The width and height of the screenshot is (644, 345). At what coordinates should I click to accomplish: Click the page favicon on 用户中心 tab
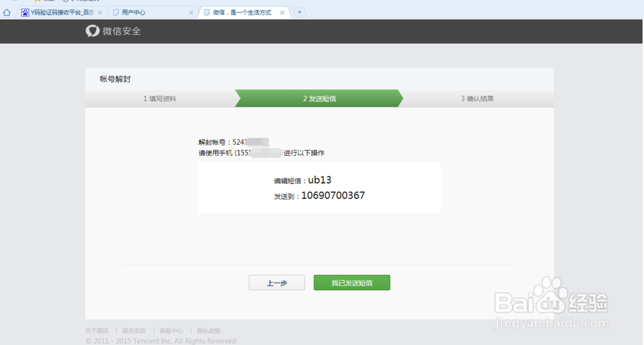pyautogui.click(x=116, y=12)
